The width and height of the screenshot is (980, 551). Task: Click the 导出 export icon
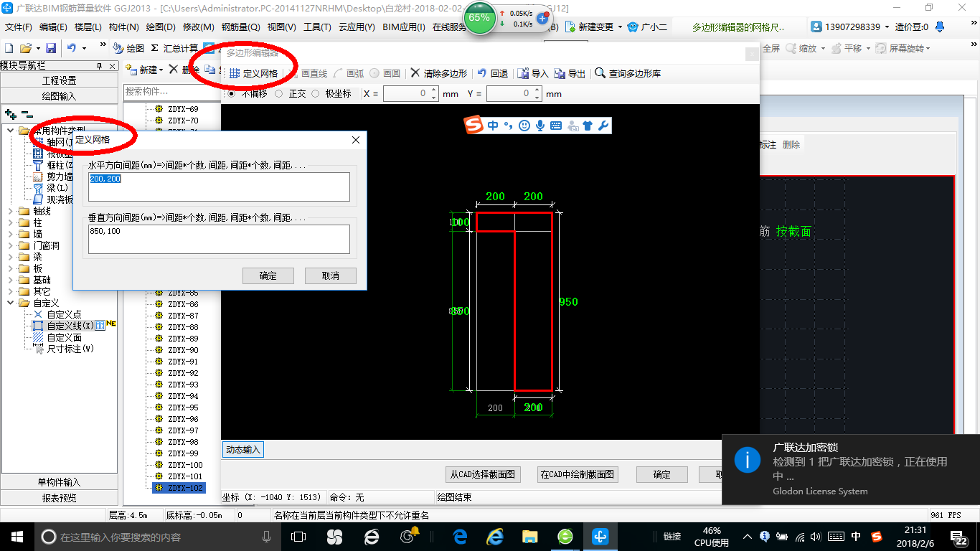[560, 73]
